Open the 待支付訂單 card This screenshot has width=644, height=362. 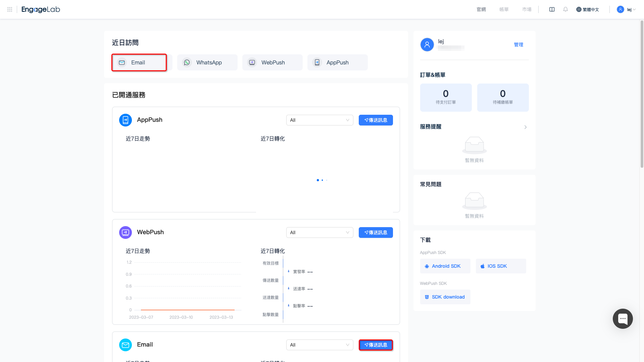click(446, 98)
